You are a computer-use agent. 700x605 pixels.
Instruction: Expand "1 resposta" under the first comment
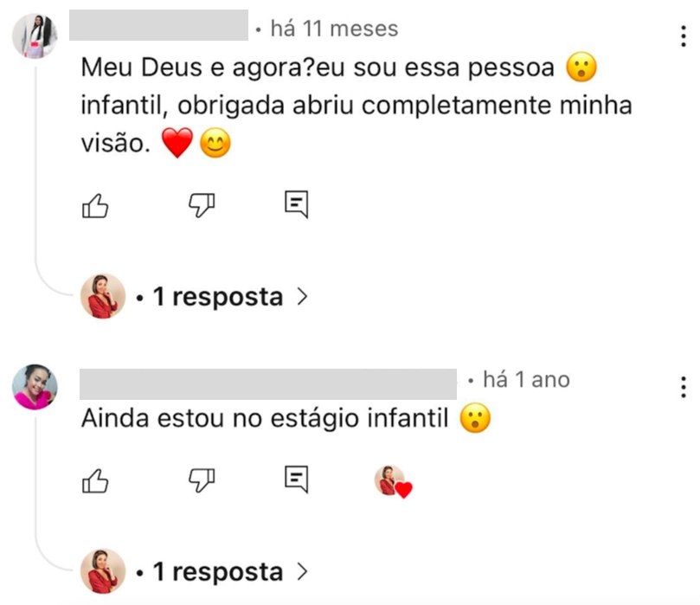tap(218, 297)
